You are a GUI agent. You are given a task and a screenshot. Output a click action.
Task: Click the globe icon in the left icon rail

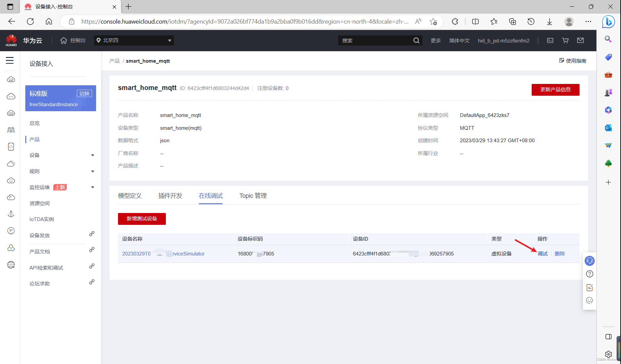11,265
